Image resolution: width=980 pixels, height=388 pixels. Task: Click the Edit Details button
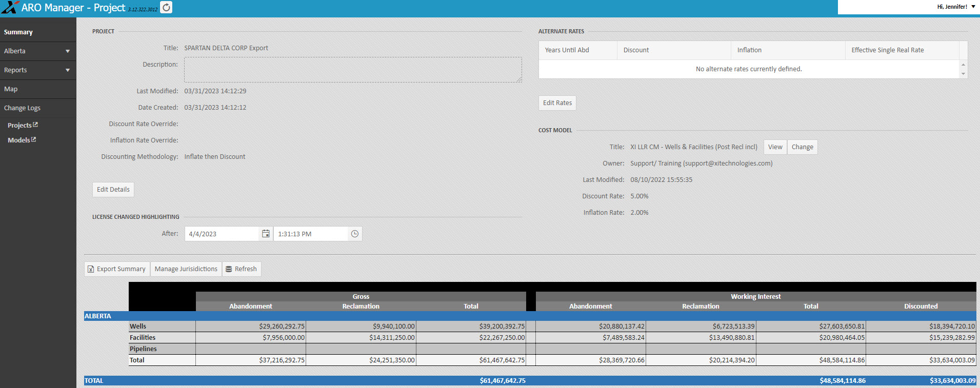pyautogui.click(x=113, y=190)
